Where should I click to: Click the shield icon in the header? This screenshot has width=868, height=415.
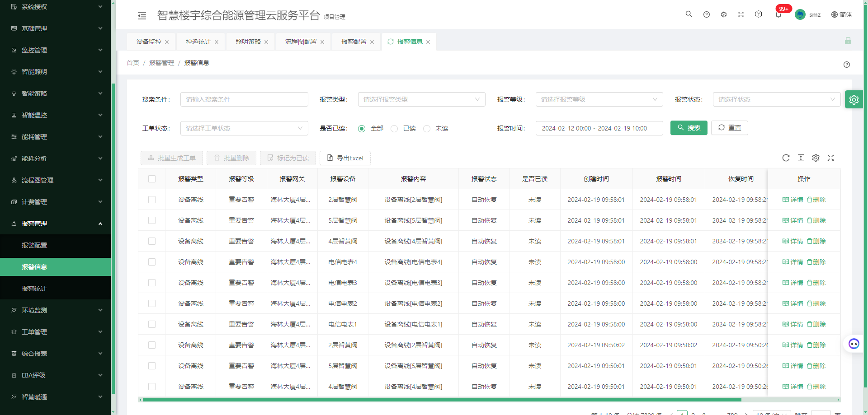click(x=759, y=14)
